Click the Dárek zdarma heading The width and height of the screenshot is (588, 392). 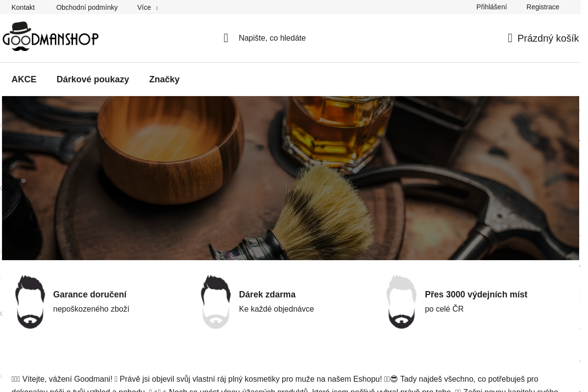[267, 294]
